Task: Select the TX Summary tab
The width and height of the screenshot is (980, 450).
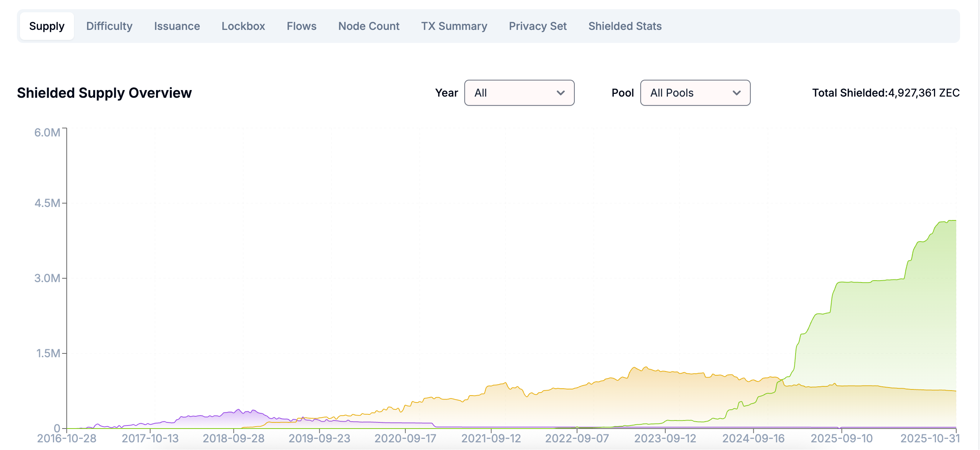Action: pyautogui.click(x=454, y=26)
